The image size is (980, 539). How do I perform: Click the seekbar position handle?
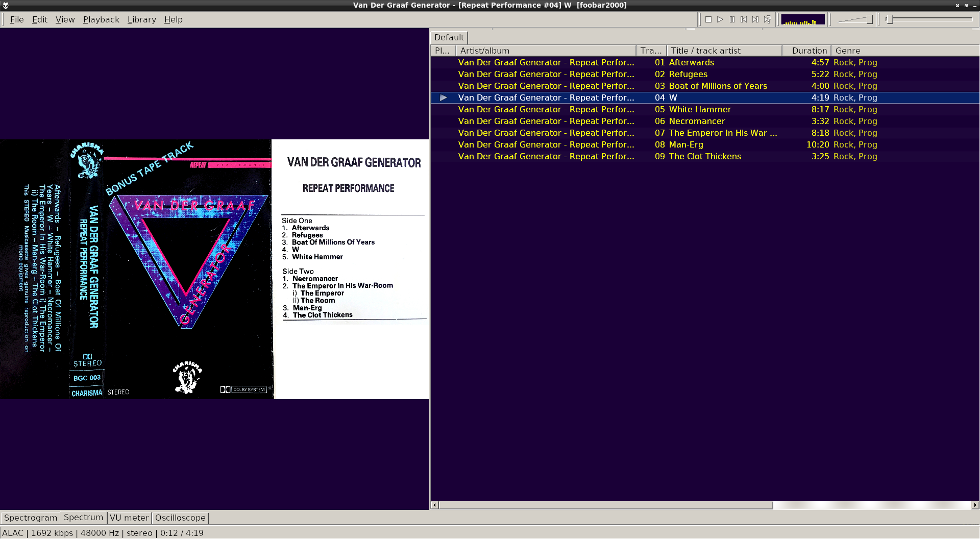pos(890,19)
